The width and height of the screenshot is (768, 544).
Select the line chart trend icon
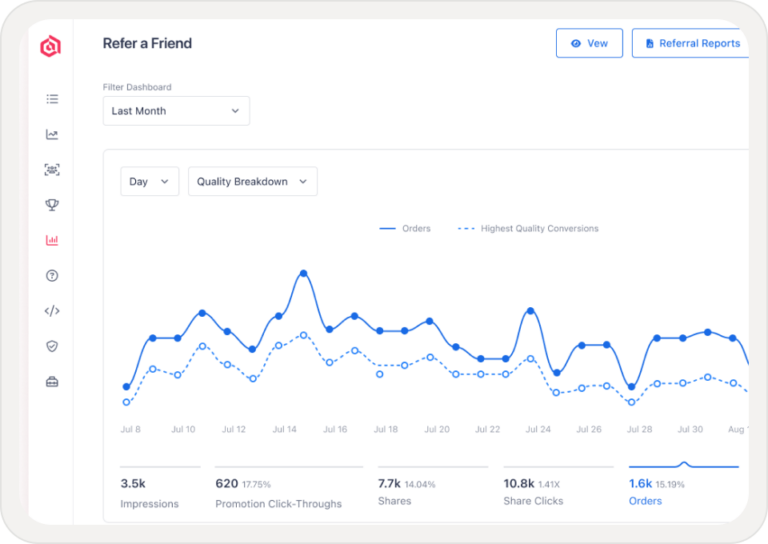point(52,135)
